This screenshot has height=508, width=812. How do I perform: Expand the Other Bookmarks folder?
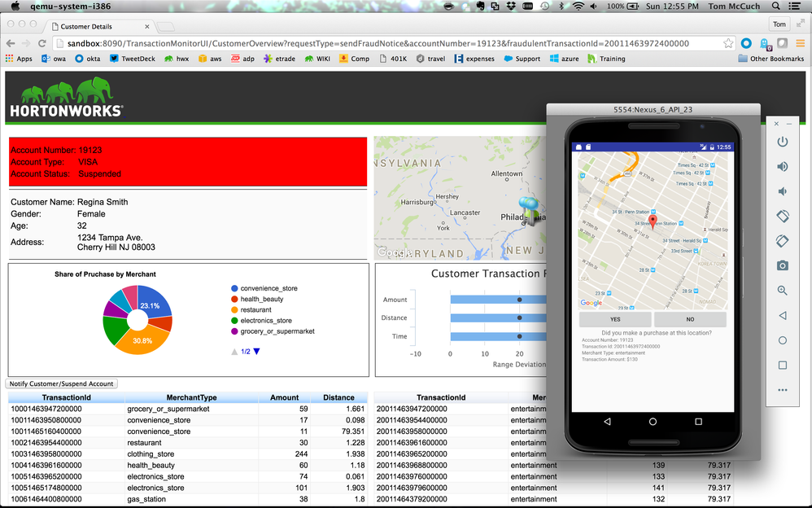(x=771, y=59)
